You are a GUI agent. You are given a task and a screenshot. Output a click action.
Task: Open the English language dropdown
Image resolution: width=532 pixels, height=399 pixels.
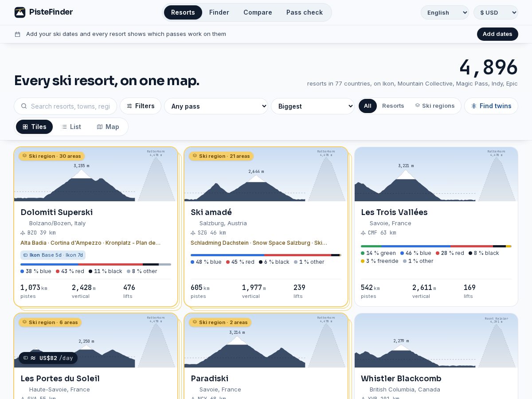(445, 12)
